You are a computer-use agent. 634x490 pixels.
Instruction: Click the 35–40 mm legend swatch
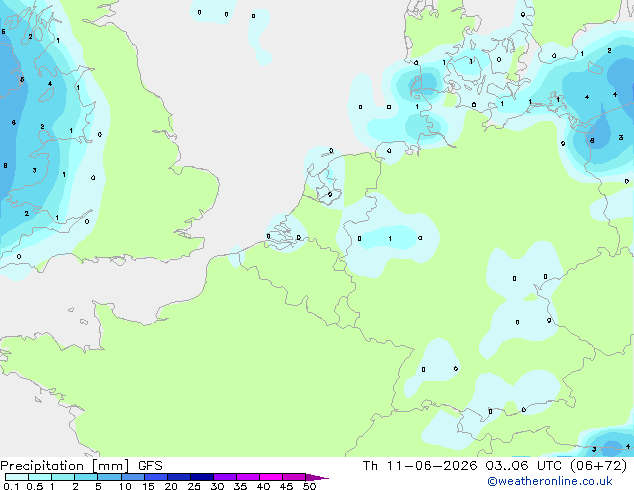point(247,477)
